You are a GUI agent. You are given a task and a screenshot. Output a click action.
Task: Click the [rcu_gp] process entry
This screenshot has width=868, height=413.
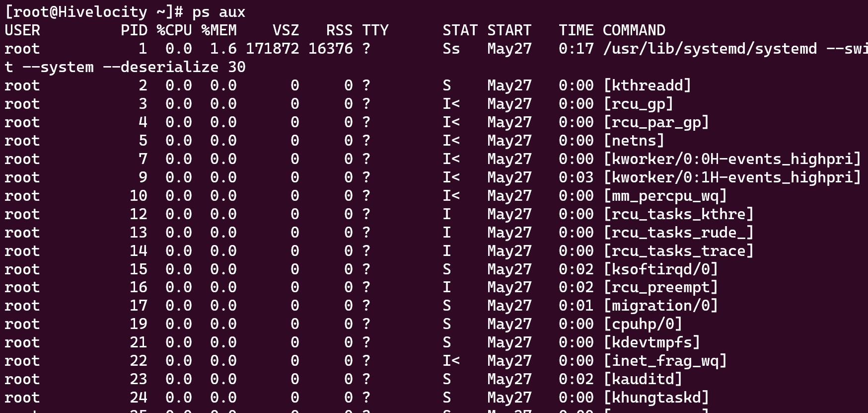tap(638, 104)
